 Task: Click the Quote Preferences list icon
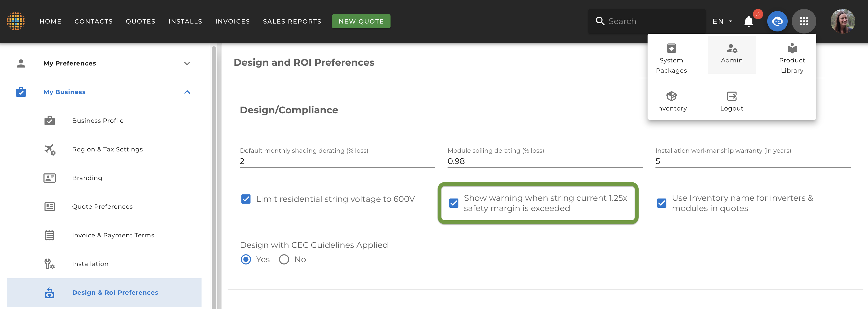pyautogui.click(x=50, y=207)
